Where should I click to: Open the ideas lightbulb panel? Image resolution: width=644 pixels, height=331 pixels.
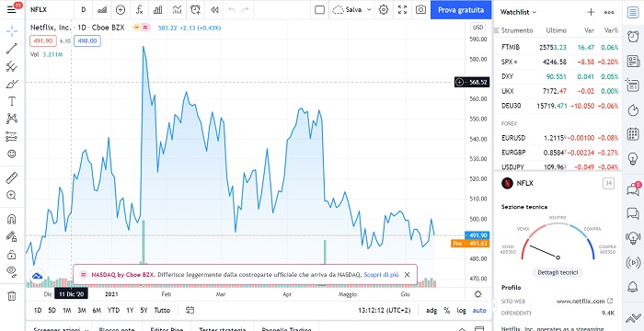click(x=633, y=158)
